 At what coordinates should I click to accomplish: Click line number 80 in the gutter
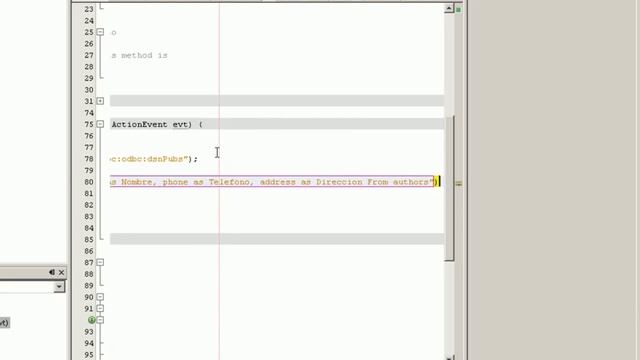click(x=89, y=182)
